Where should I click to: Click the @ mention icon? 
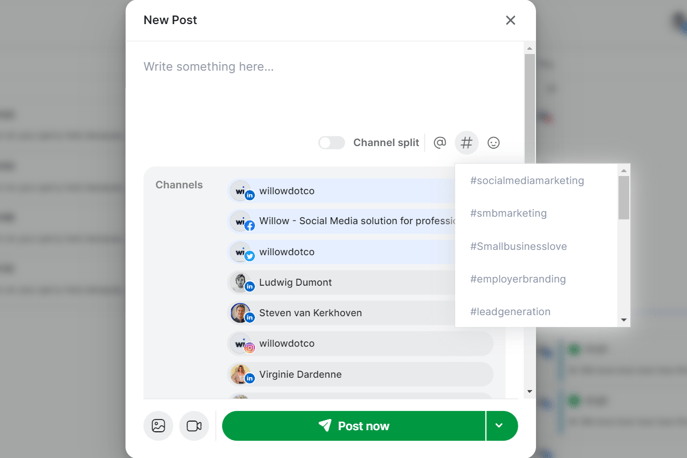[439, 142]
